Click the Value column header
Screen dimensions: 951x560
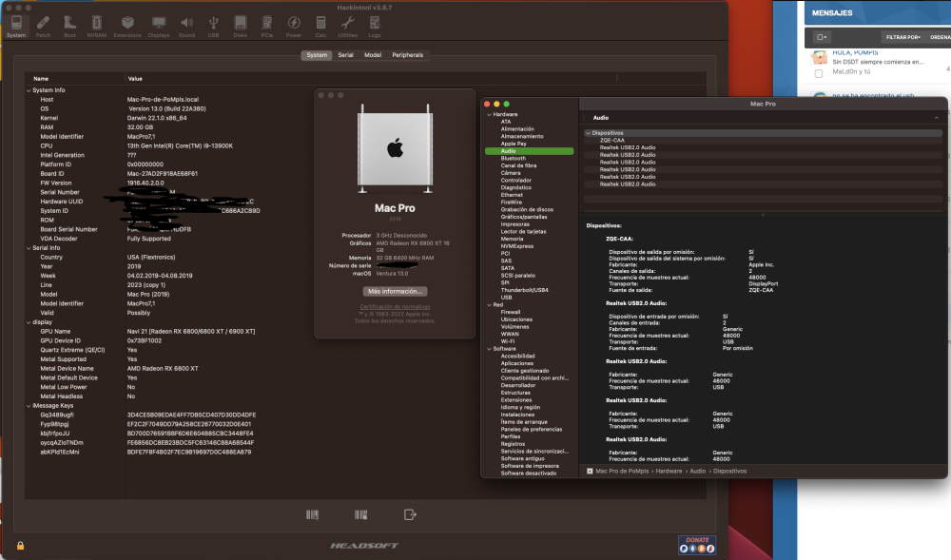click(x=135, y=79)
